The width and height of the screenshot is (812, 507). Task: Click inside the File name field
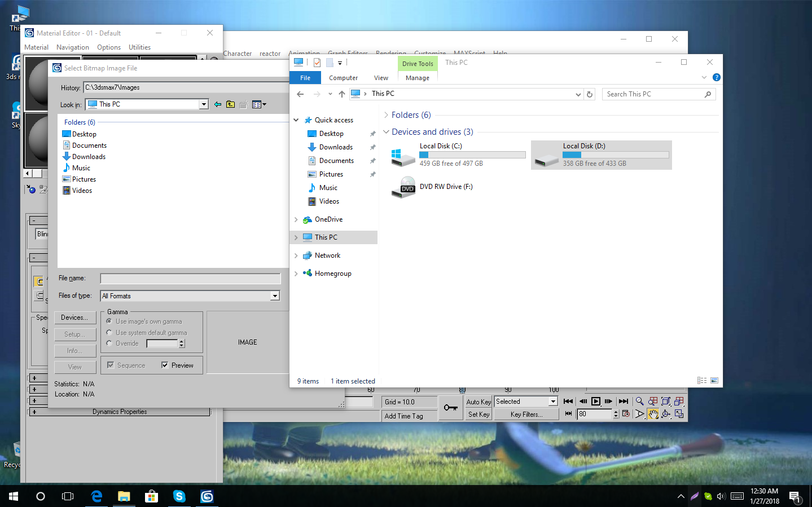click(190, 278)
